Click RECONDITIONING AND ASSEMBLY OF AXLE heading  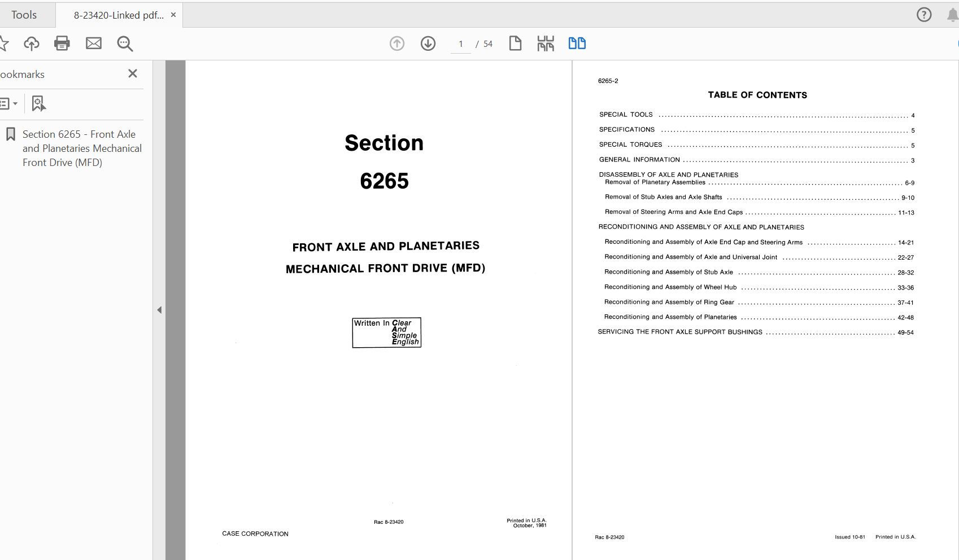[701, 227]
